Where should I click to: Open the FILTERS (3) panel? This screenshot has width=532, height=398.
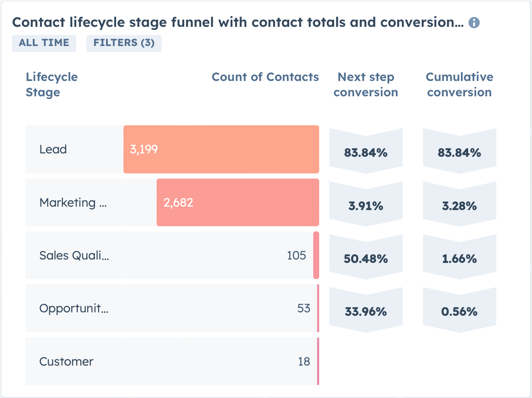click(x=124, y=43)
